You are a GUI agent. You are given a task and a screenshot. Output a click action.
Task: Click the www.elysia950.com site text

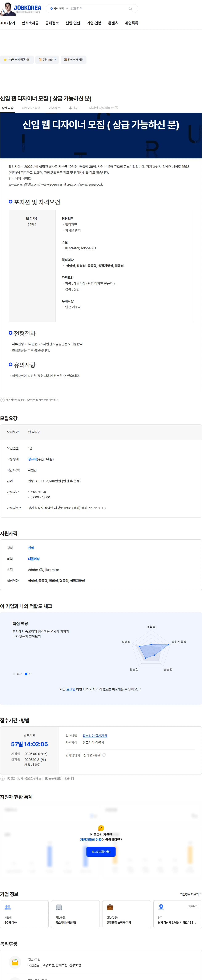[x=24, y=185]
